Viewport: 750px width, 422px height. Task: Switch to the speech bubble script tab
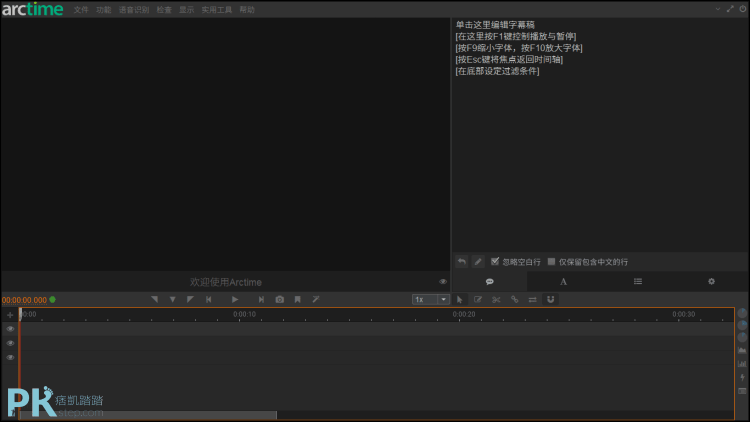pyautogui.click(x=490, y=282)
